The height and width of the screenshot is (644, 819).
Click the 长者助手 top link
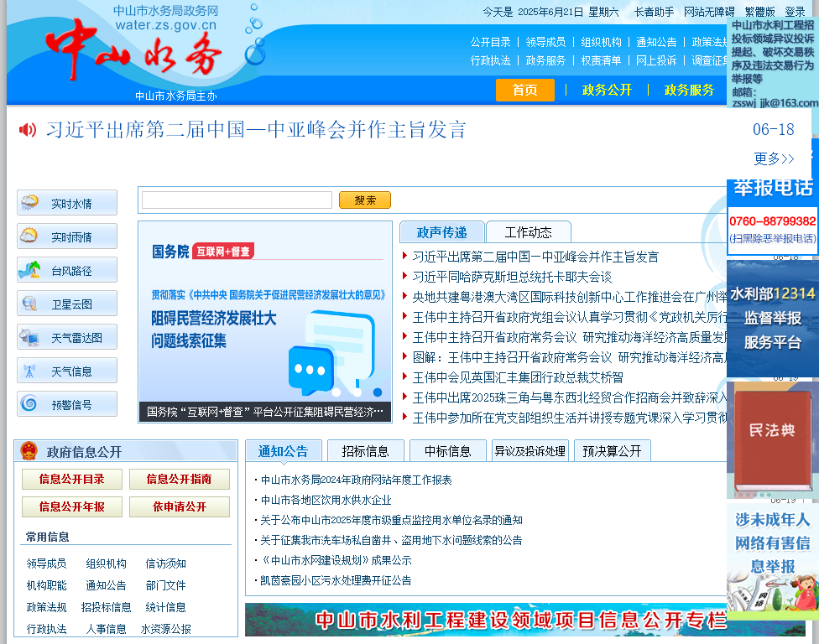click(654, 12)
